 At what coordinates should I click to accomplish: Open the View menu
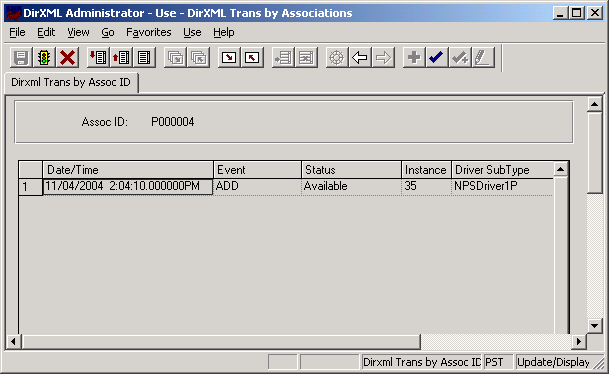pyautogui.click(x=78, y=32)
